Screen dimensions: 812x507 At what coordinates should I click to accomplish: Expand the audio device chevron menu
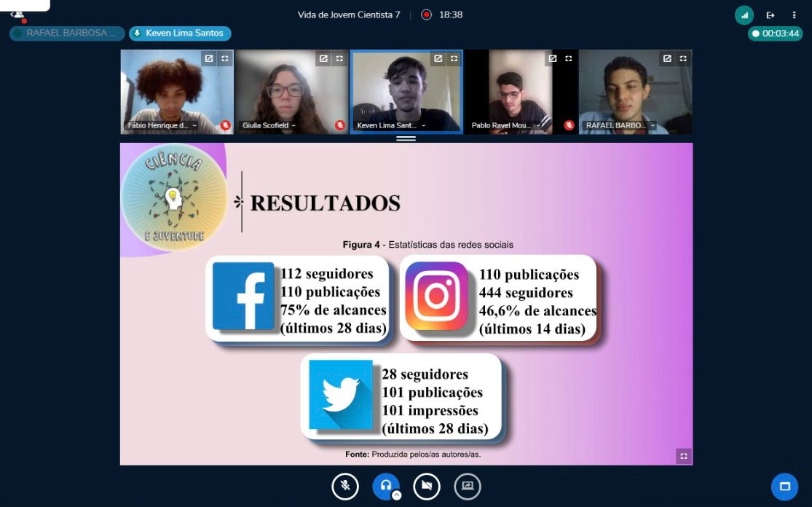click(396, 495)
